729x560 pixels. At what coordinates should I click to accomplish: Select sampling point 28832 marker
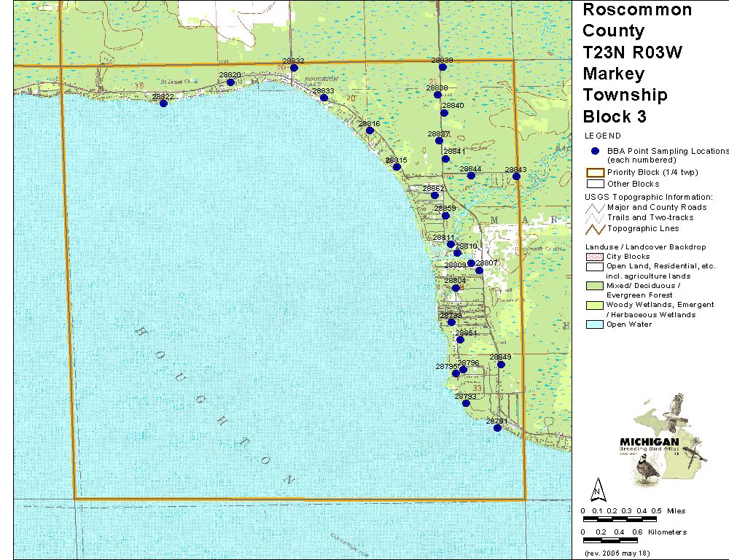[294, 68]
